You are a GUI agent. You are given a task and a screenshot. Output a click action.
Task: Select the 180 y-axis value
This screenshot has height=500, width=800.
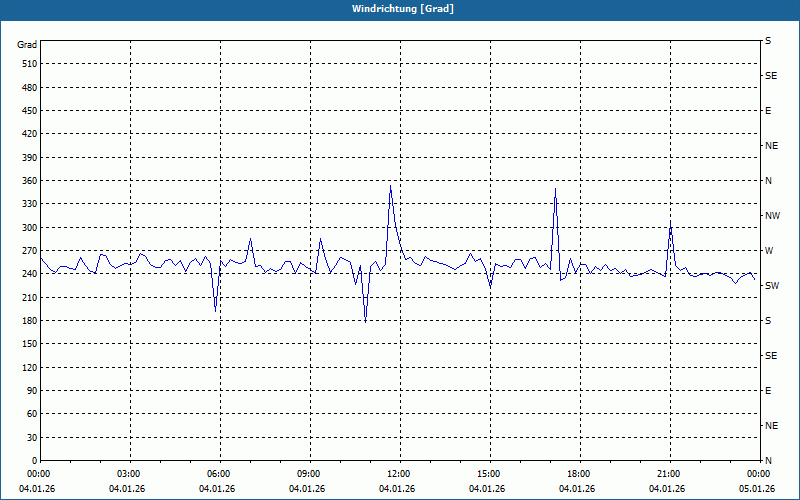click(x=30, y=321)
